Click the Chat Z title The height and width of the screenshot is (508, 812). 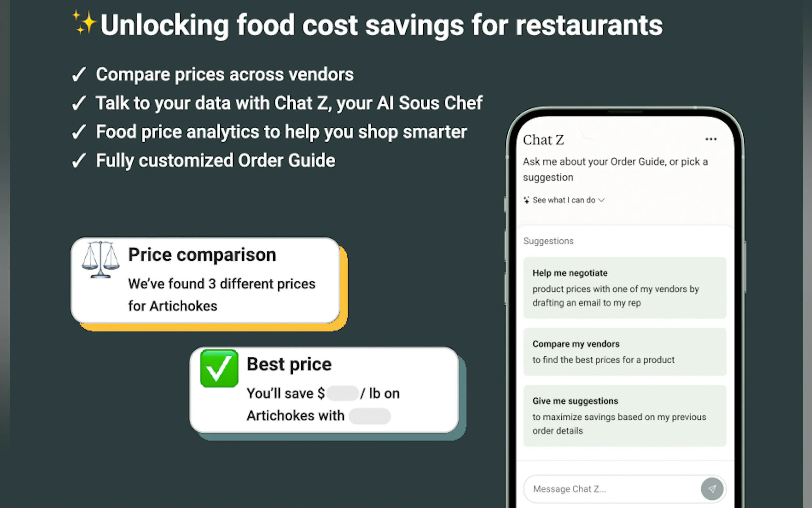543,140
